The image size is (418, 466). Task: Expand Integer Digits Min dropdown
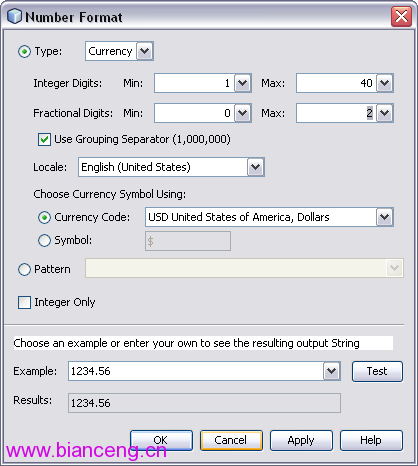tap(242, 83)
